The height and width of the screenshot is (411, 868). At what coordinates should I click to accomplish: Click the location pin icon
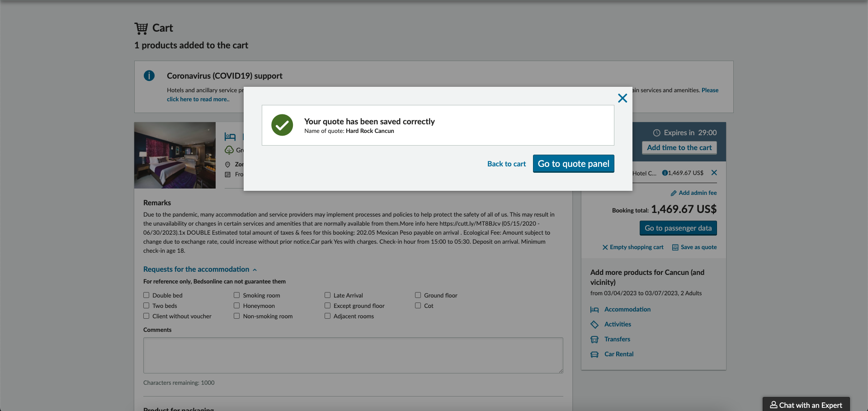228,165
